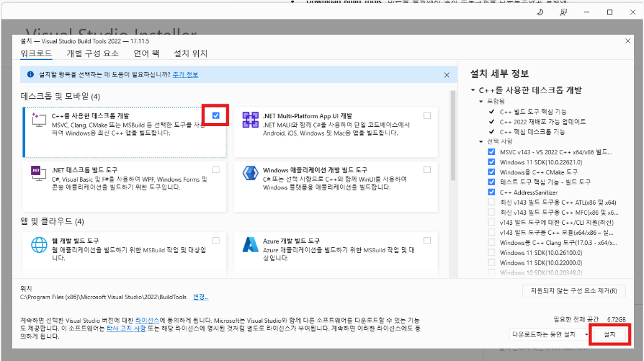Check the .NET 데스크톱 빌드 도구 workload
This screenshot has width=644, height=361.
pos(216,169)
